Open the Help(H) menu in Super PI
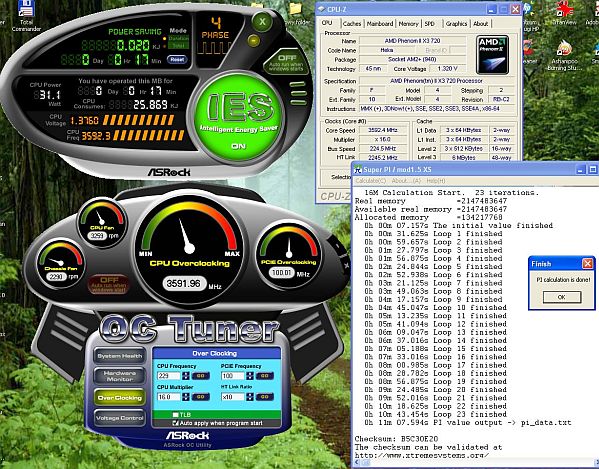 [436, 181]
